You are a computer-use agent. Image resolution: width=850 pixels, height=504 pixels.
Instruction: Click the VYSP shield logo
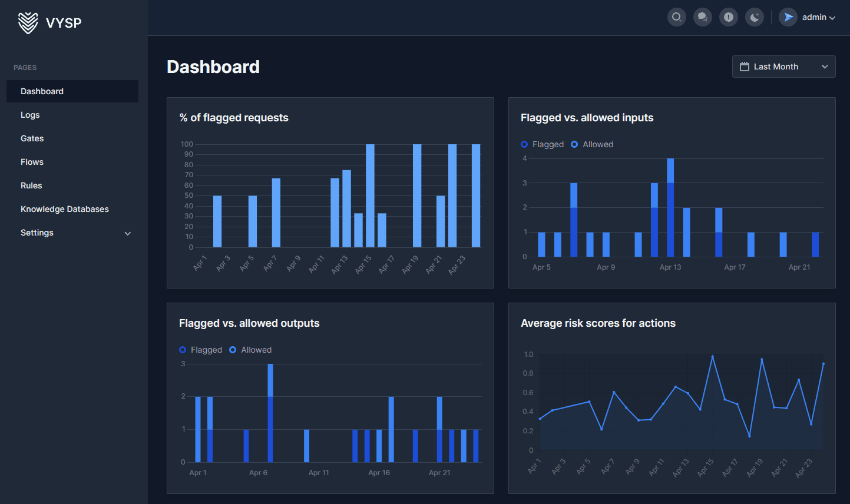(28, 23)
